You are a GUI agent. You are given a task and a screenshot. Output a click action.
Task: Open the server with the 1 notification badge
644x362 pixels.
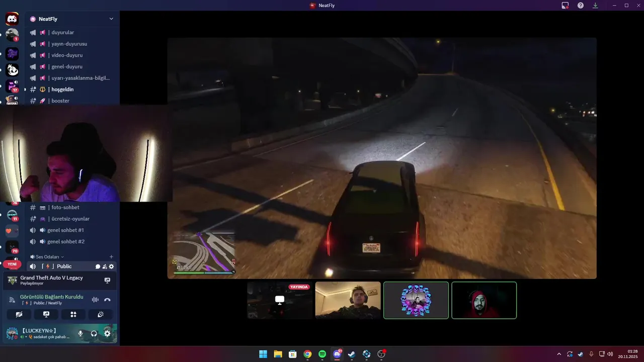[x=12, y=35]
